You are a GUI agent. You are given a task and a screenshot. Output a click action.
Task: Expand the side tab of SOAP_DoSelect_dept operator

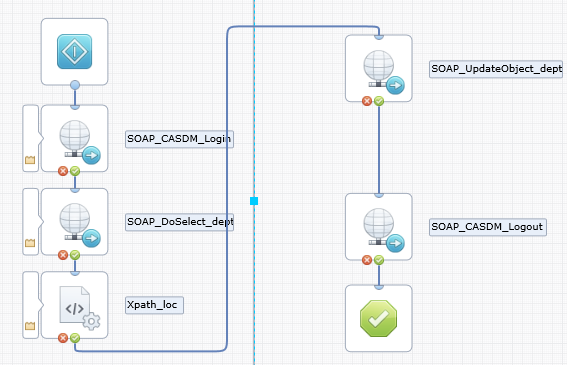[31, 222]
